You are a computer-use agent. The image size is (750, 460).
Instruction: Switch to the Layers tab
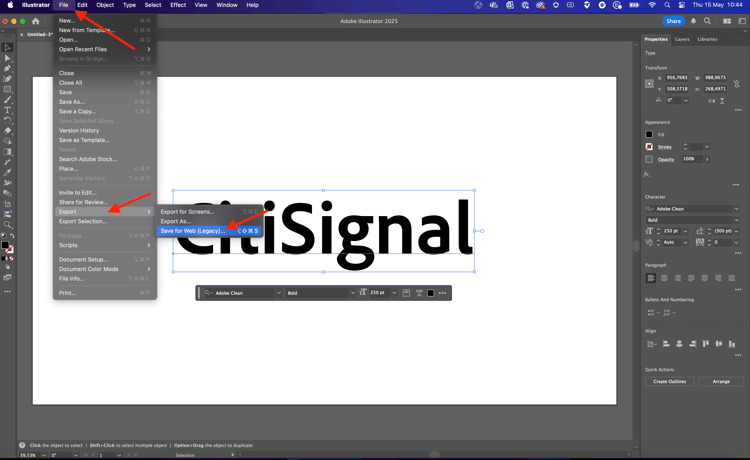coord(682,39)
